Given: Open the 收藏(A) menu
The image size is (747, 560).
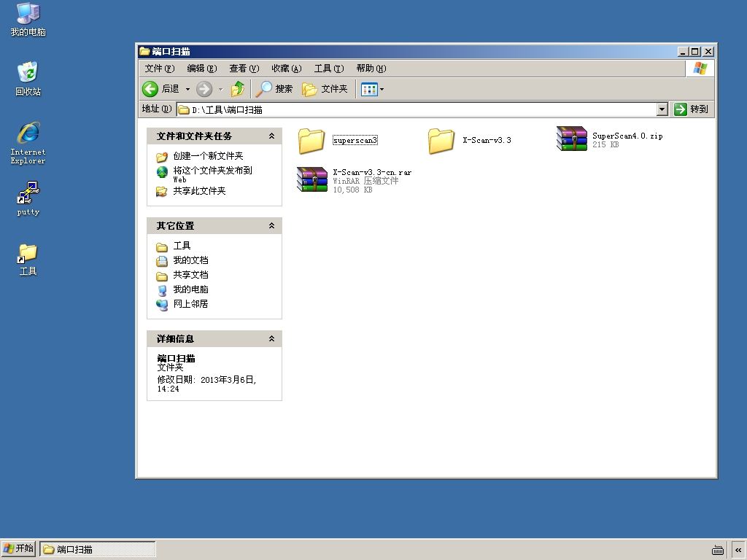Looking at the screenshot, I should pyautogui.click(x=286, y=69).
